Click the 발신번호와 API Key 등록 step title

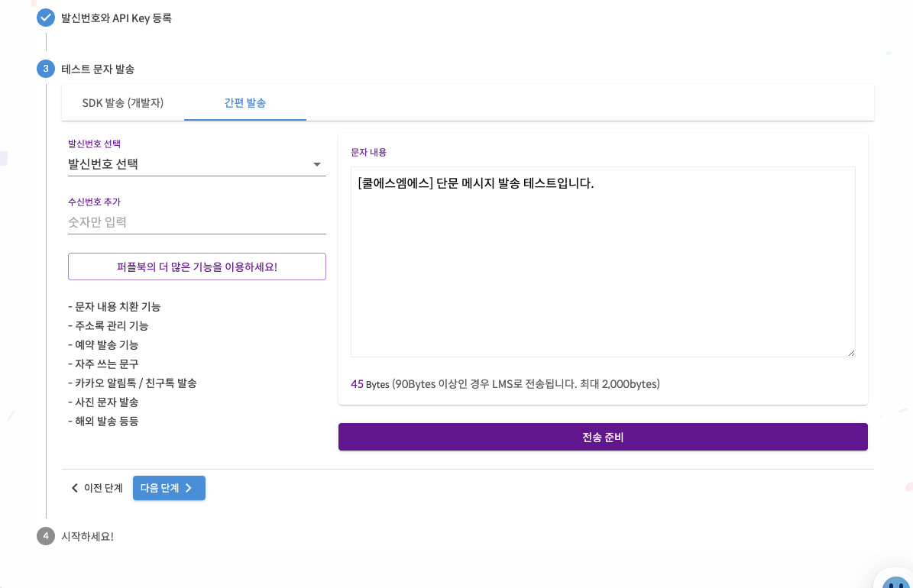[116, 18]
